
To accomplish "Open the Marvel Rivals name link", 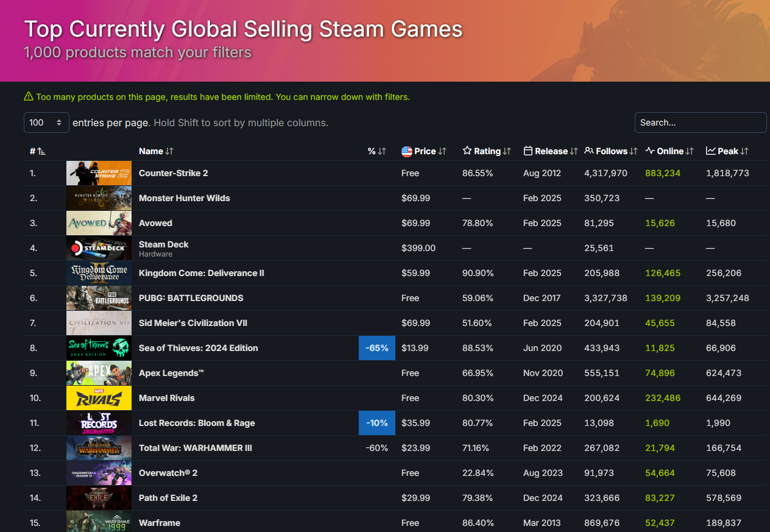I will [x=167, y=398].
